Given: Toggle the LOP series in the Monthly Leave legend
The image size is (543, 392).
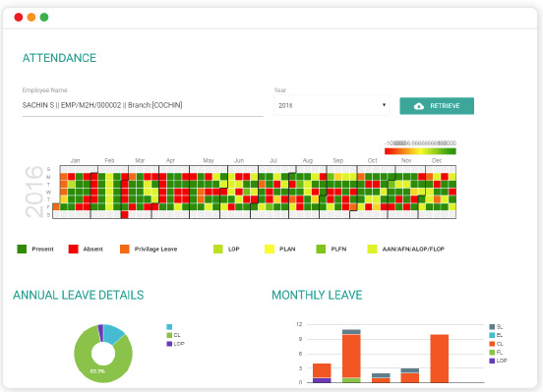Looking at the screenshot, I should pos(499,361).
